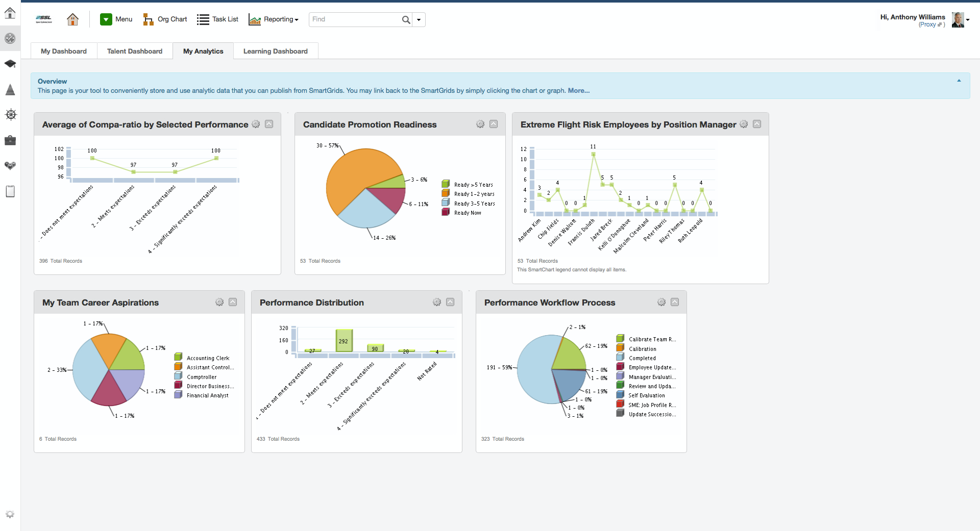This screenshot has height=531, width=980.
Task: Toggle the 'Ready Now' legend entry
Action: point(468,212)
